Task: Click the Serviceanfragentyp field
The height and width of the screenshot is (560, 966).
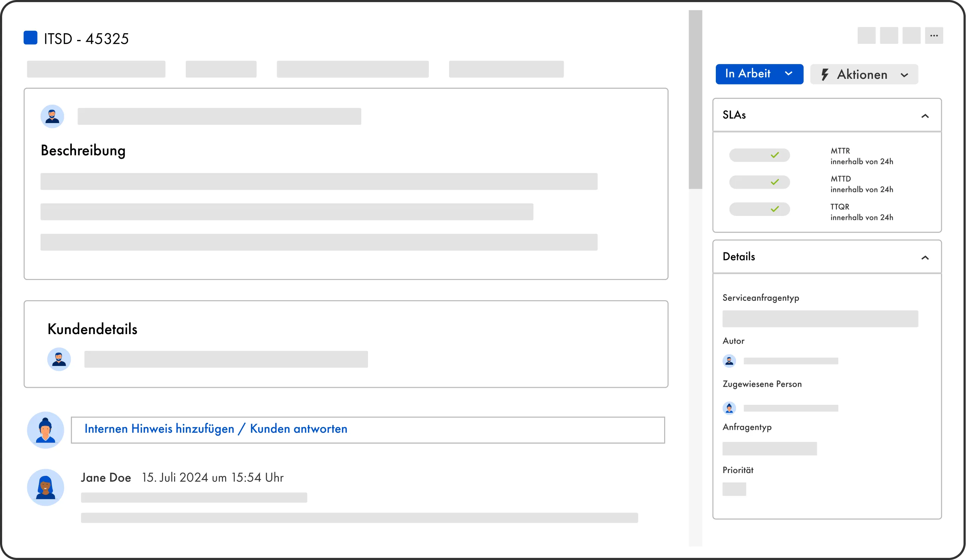Action: pyautogui.click(x=820, y=319)
